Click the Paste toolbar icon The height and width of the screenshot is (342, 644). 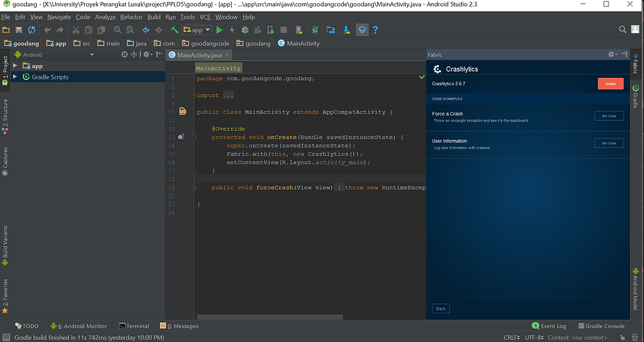point(101,30)
